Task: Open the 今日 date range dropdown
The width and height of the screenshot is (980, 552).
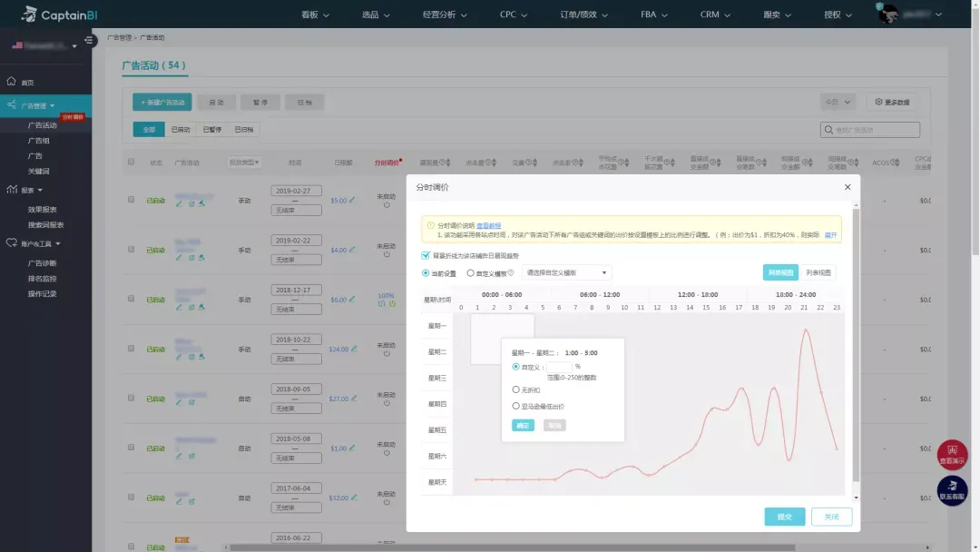Action: (838, 102)
